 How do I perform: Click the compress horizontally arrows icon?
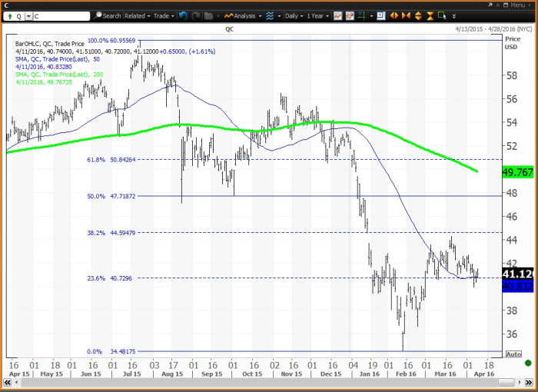pyautogui.click(x=406, y=15)
